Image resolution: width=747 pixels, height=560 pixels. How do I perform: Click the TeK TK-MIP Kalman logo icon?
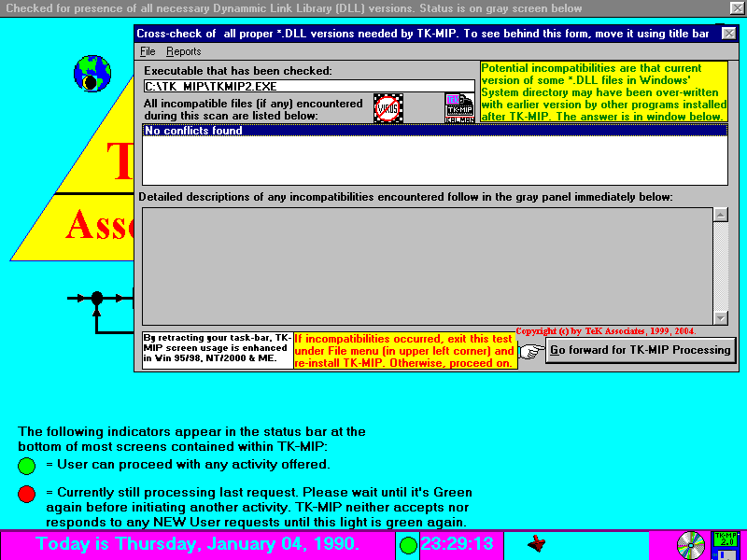459,108
